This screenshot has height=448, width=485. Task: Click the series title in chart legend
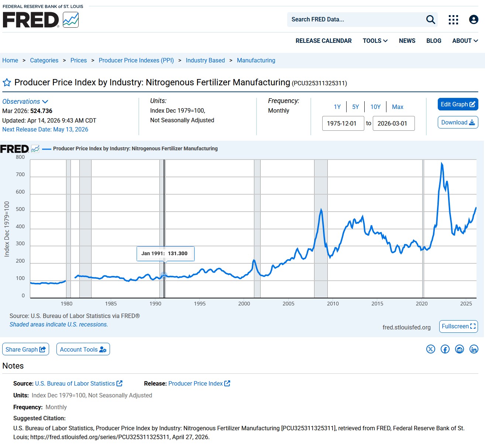point(135,148)
